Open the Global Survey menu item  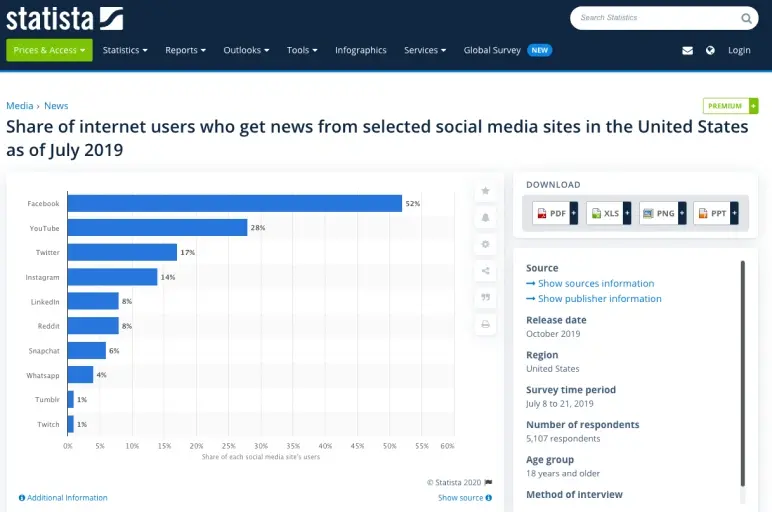click(x=492, y=50)
